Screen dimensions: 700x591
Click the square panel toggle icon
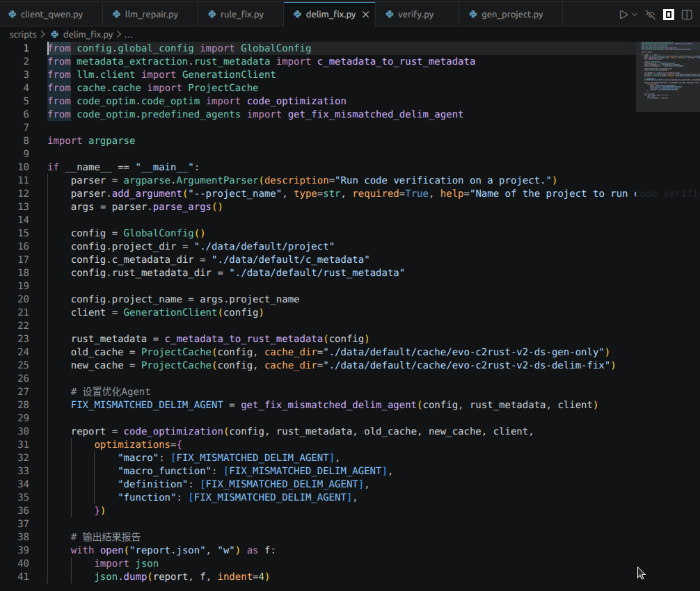click(x=668, y=15)
